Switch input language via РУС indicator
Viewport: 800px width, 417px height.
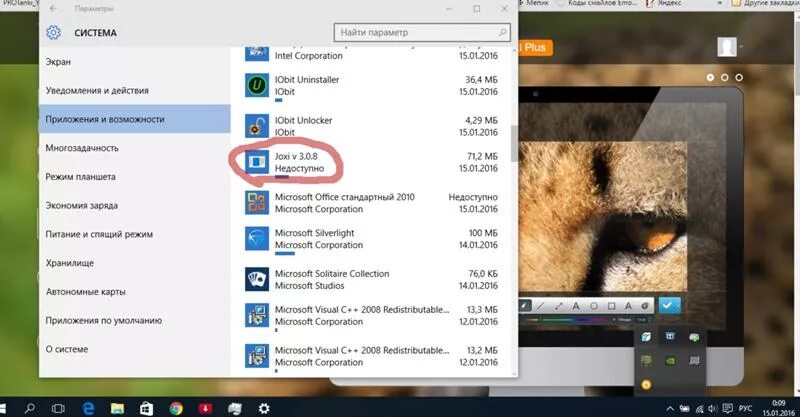pyautogui.click(x=745, y=409)
